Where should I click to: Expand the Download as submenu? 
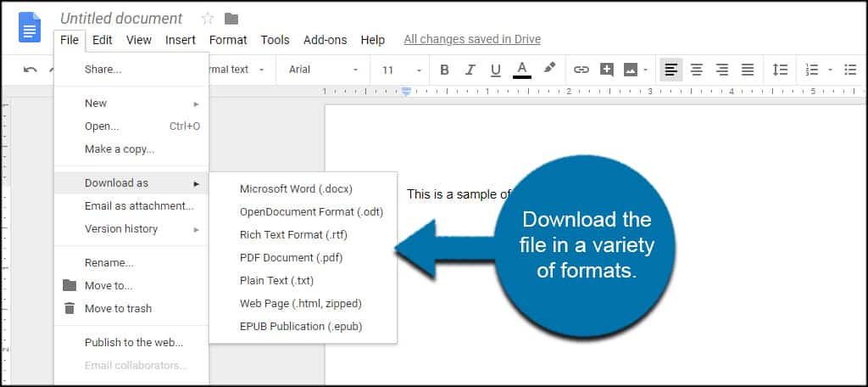coord(131,183)
